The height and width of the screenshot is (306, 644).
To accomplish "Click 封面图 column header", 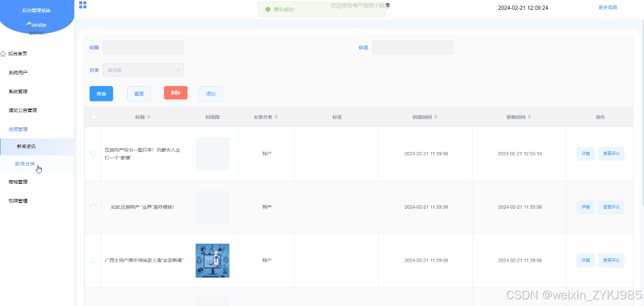I will pos(212,117).
